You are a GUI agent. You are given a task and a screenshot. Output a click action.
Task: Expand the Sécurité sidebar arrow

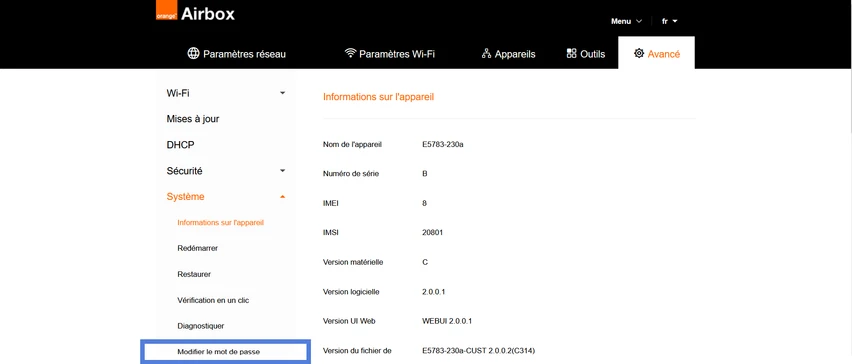pyautogui.click(x=283, y=171)
